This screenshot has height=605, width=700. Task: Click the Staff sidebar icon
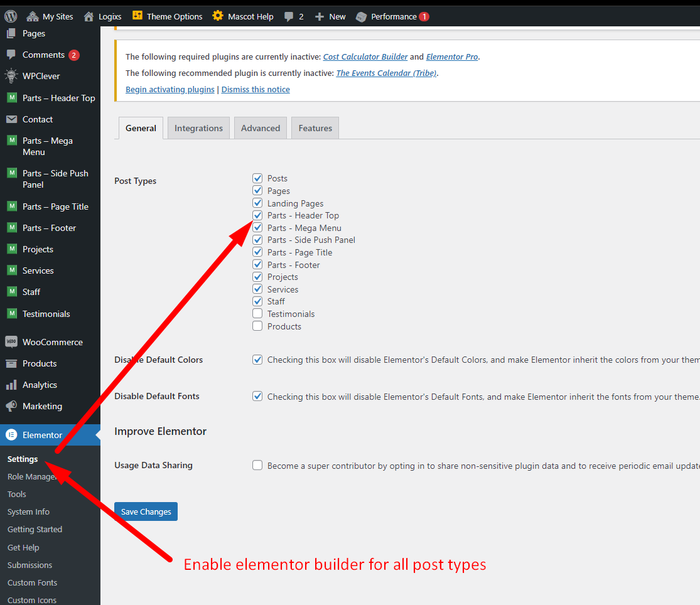point(12,291)
